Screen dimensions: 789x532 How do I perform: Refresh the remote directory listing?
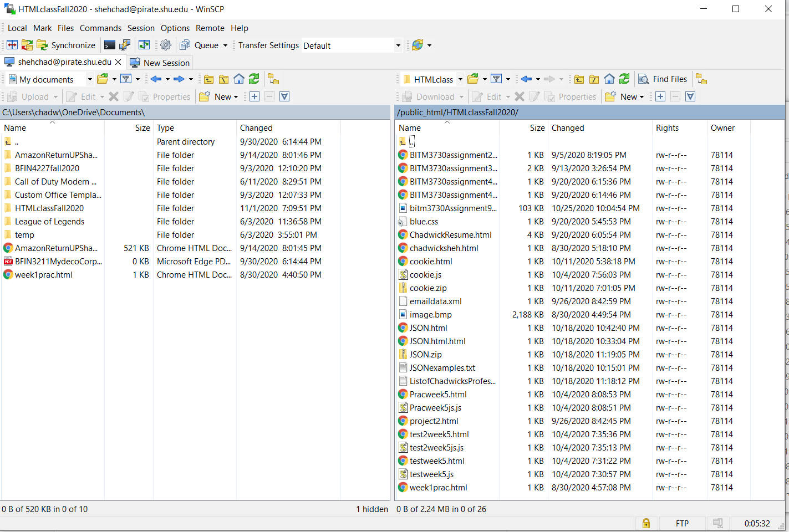click(x=624, y=79)
